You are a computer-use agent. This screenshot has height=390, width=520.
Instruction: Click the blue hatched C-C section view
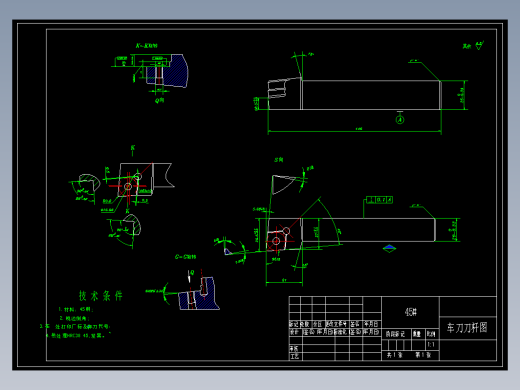199,294
